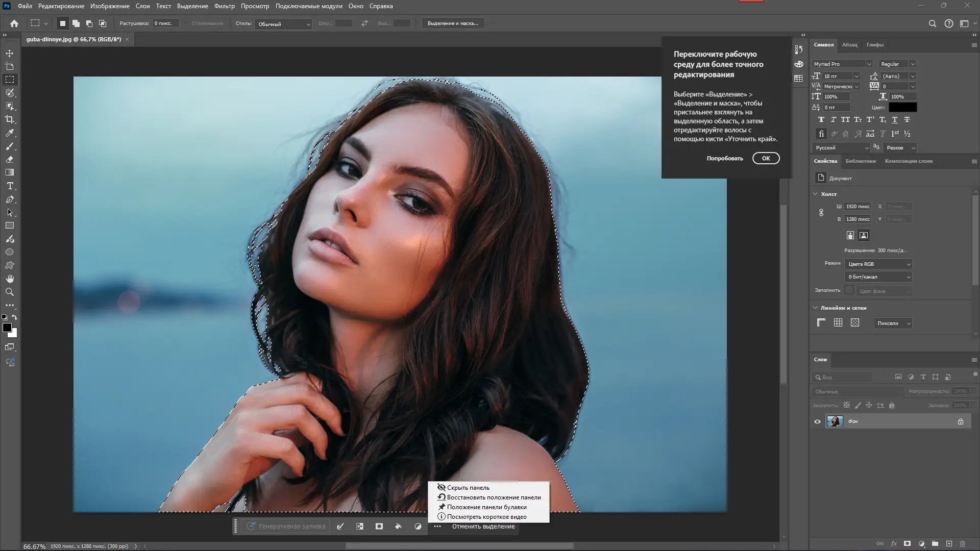Toggle Quick Mask mode
980x551 pixels.
click(10, 347)
